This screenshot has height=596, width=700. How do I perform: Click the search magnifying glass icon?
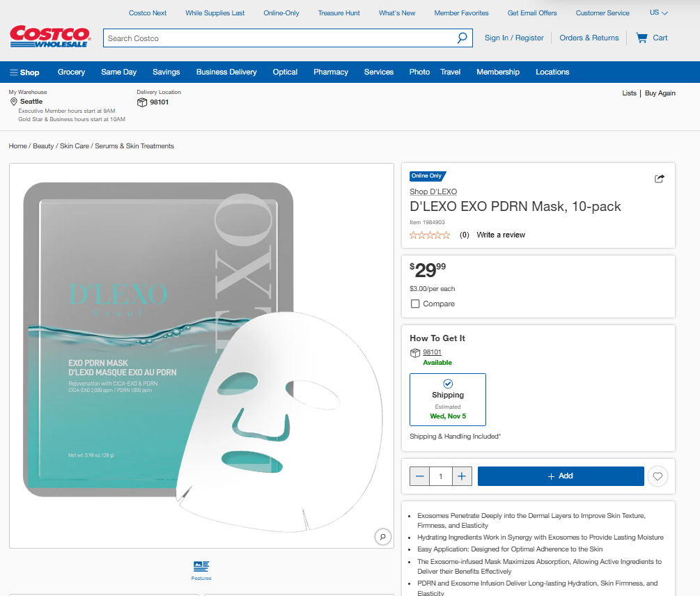[x=462, y=38]
